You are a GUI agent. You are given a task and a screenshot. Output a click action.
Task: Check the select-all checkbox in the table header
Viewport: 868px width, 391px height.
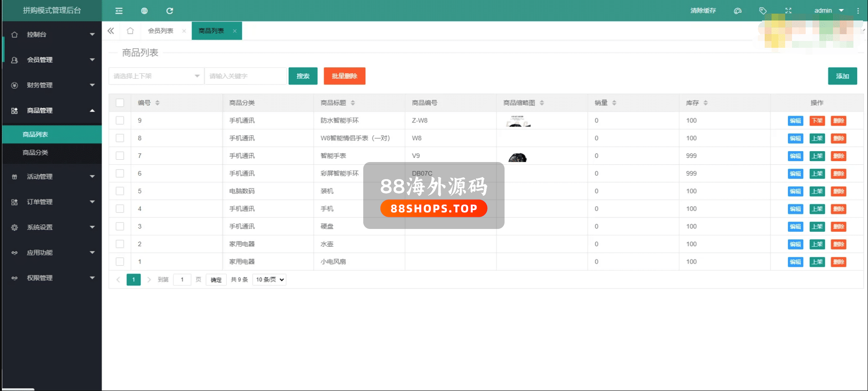[120, 103]
